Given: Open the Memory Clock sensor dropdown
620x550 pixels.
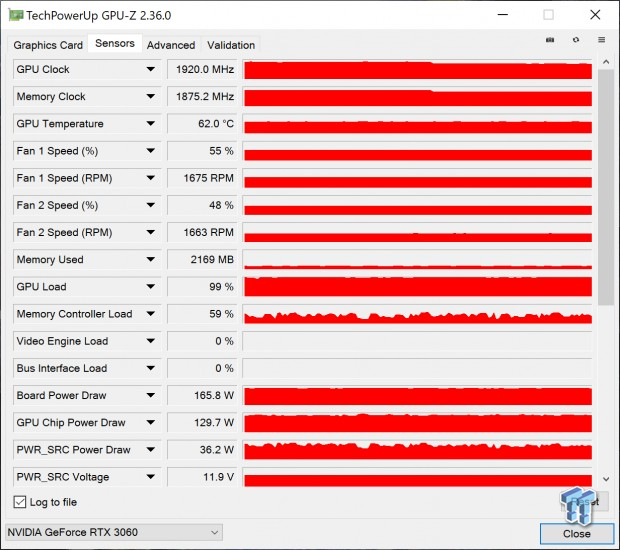Looking at the screenshot, I should coord(150,96).
